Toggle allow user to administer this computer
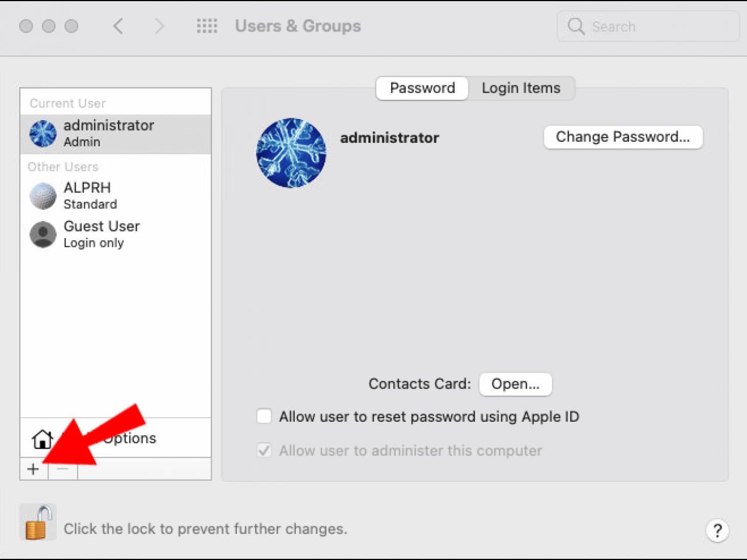 (x=264, y=450)
